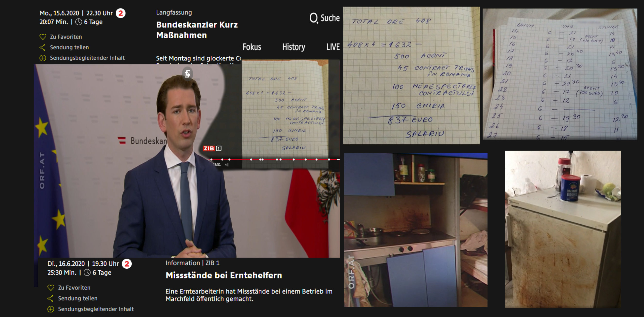Click the upper Sendungsbegleitender Inhalt plus icon

pyautogui.click(x=43, y=58)
